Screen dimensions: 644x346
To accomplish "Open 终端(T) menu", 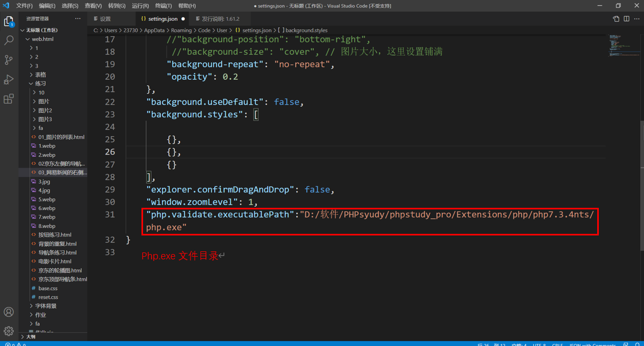I will 163,6.
